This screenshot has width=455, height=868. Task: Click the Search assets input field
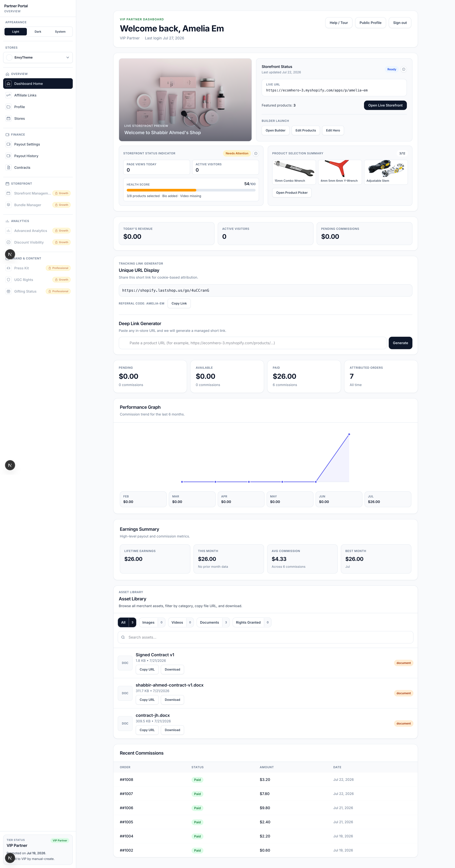click(265, 637)
